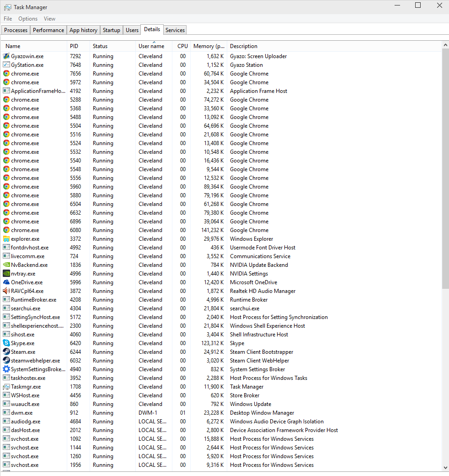Viewport: 449px width, 476px height.
Task: Open the View menu
Action: pyautogui.click(x=49, y=19)
